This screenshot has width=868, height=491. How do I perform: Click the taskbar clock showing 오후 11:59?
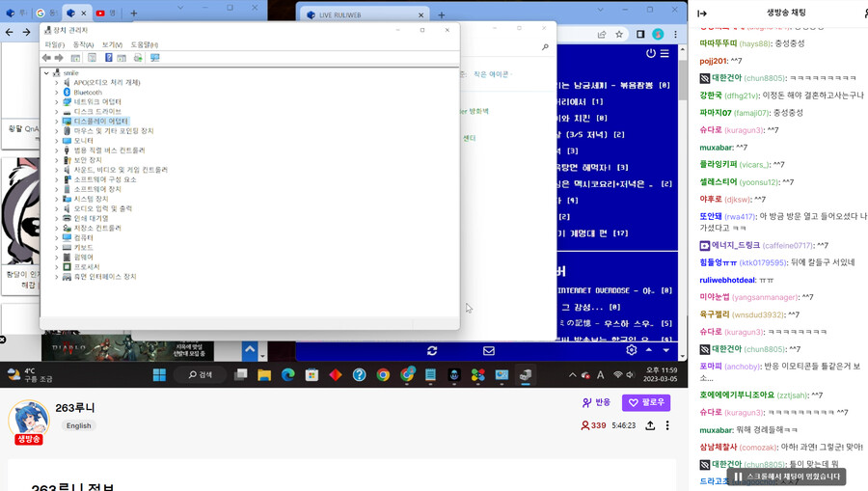(661, 374)
